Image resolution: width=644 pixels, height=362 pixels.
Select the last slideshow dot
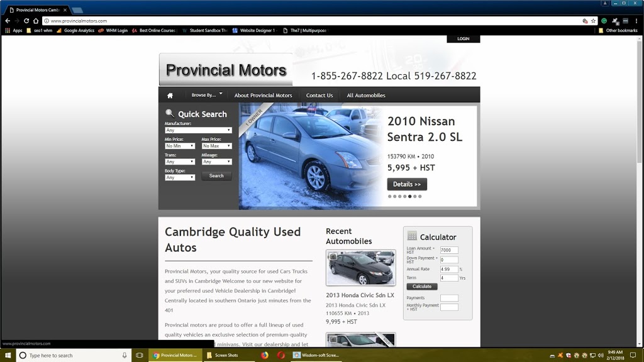[419, 197]
